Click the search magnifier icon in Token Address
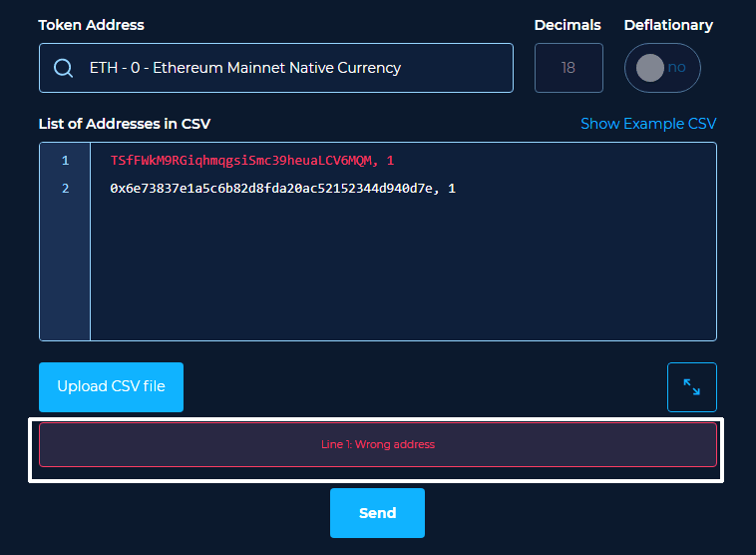 tap(63, 68)
